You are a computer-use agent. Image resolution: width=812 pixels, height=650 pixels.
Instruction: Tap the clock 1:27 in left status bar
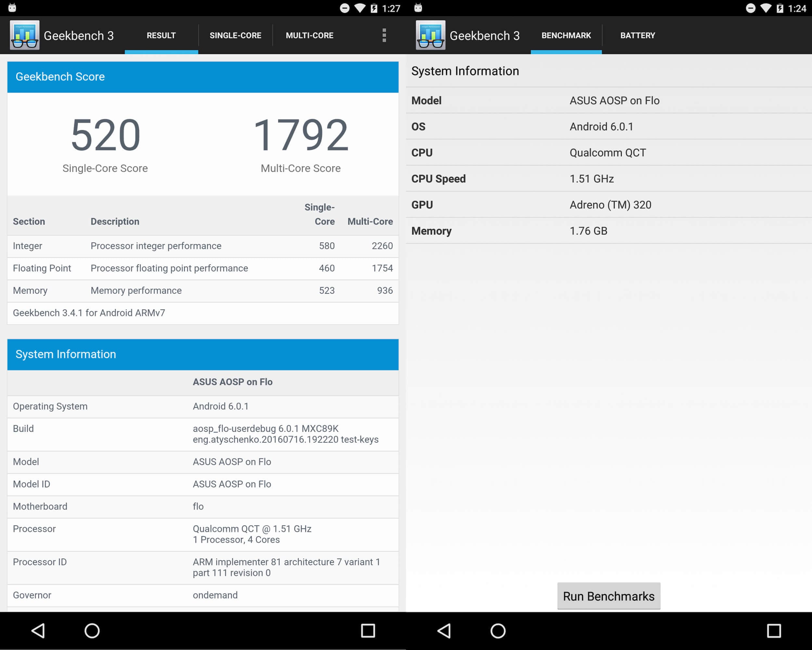pos(391,8)
